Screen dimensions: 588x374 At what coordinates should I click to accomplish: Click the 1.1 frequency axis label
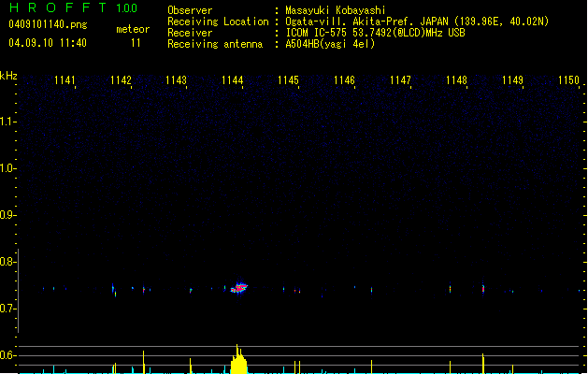[x=7, y=122]
